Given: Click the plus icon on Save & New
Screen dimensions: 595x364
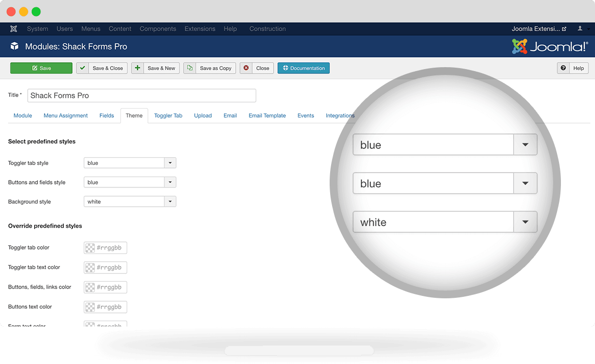Looking at the screenshot, I should click(x=138, y=68).
